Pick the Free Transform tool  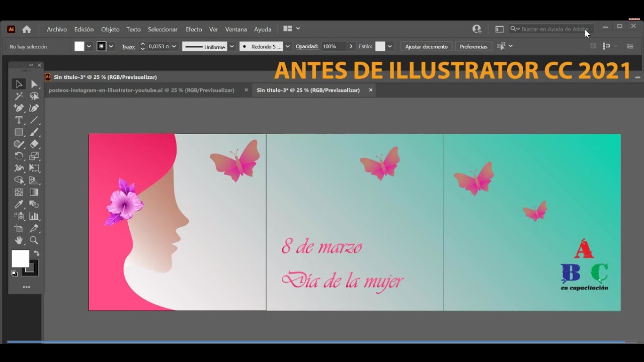coord(34,168)
